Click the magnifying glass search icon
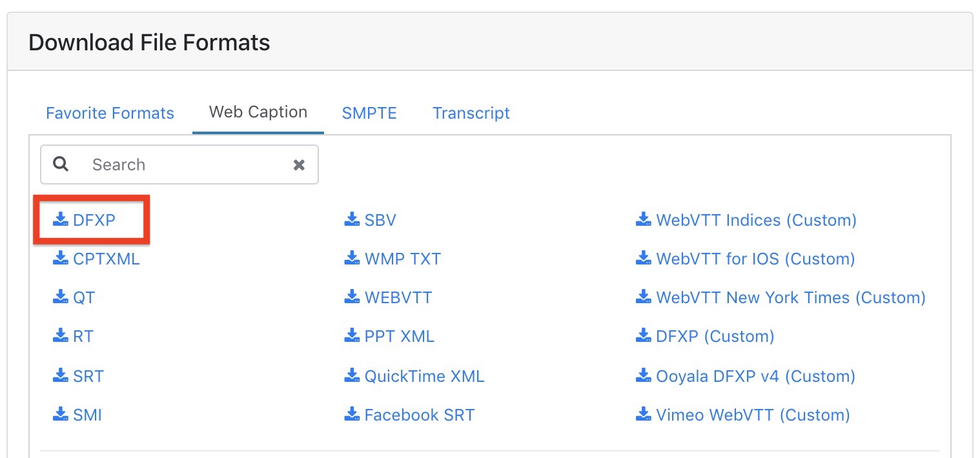This screenshot has width=980, height=458. (61, 164)
